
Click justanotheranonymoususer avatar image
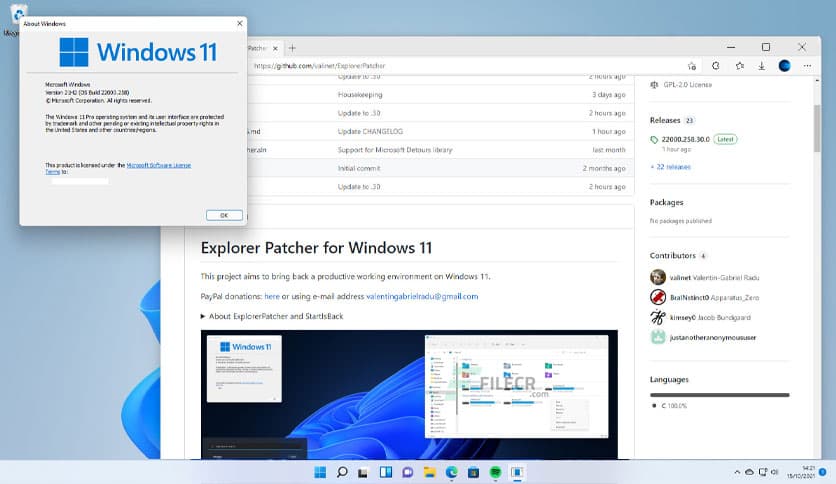(x=658, y=337)
